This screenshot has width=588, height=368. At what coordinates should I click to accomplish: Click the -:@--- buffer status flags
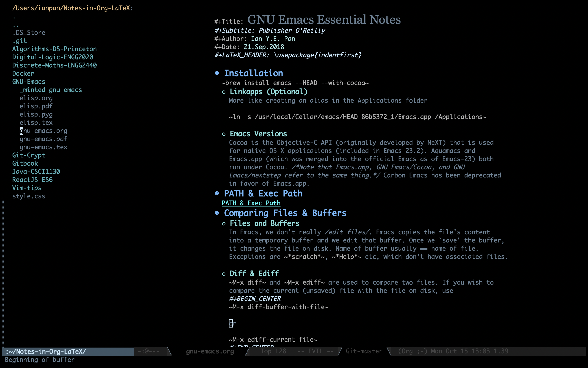tap(148, 351)
